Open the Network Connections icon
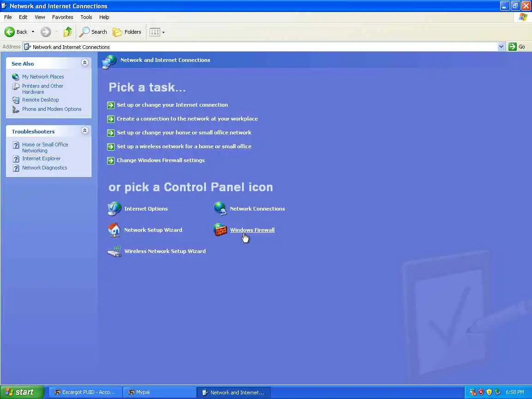 pyautogui.click(x=220, y=209)
